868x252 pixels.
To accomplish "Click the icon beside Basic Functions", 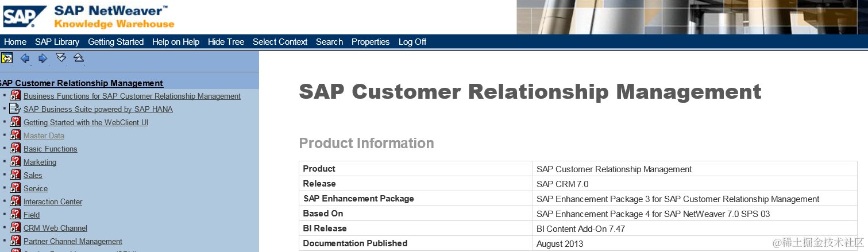I will [x=15, y=148].
